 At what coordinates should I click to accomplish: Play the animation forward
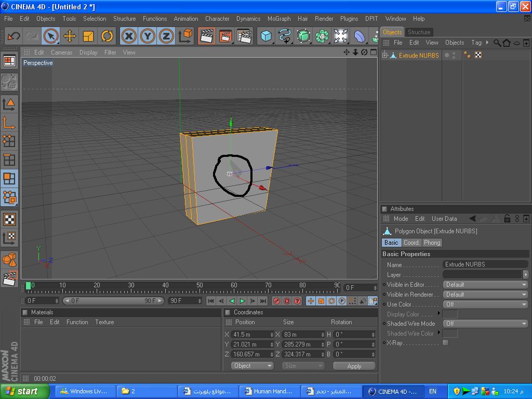pyautogui.click(x=242, y=301)
